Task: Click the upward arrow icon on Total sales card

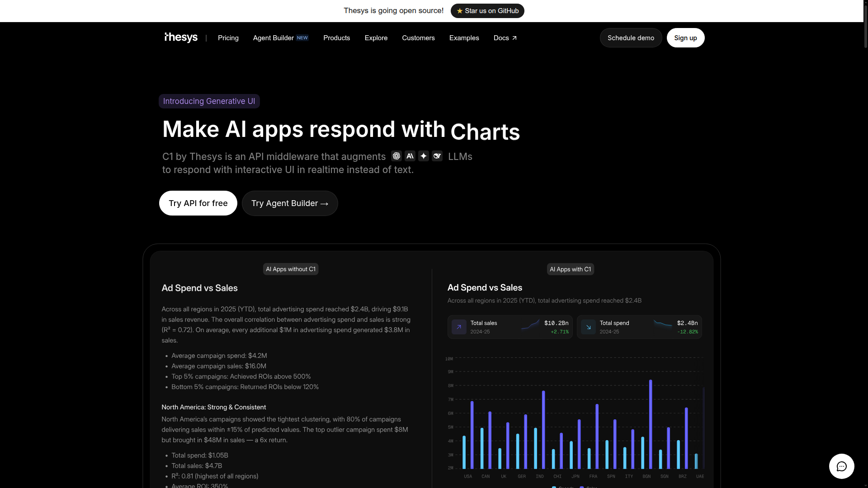Action: point(459,327)
